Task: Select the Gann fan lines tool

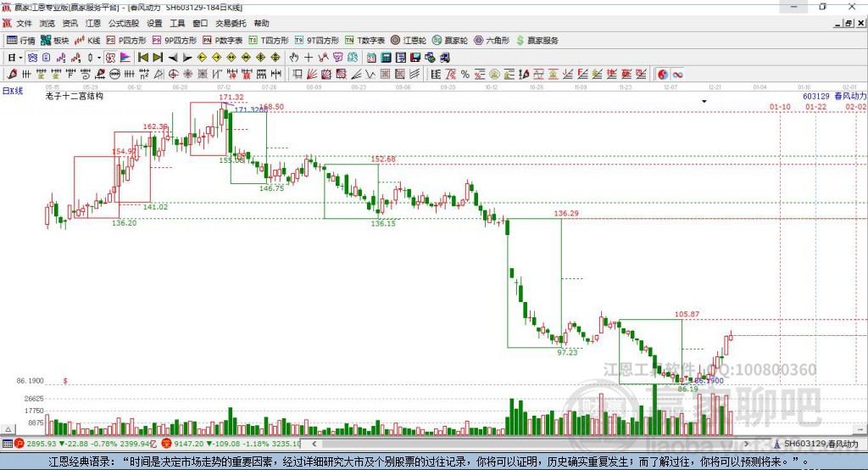Action: pyautogui.click(x=312, y=75)
